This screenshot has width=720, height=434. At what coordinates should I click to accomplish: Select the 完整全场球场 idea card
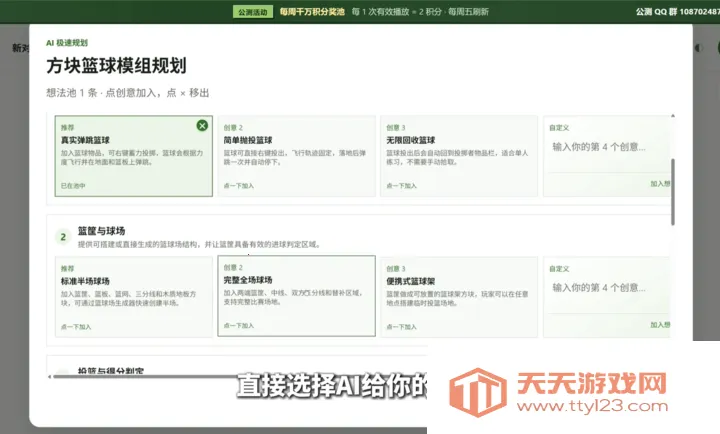click(297, 296)
